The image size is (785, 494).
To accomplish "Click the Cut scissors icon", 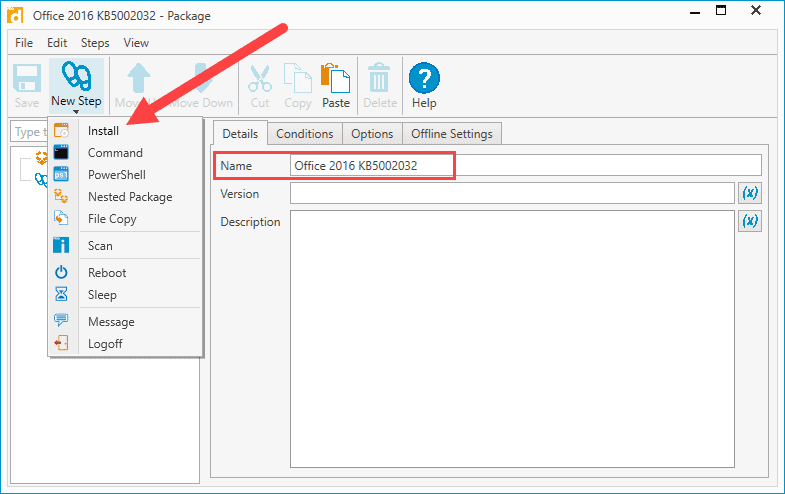I will coord(260,79).
